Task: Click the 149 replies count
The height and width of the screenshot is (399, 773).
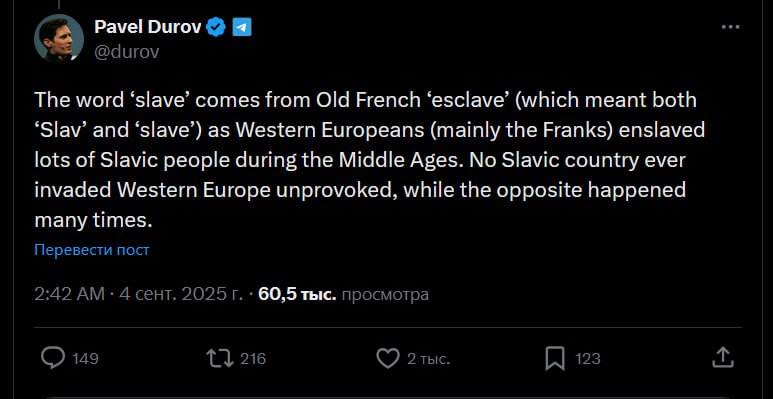Action: [85, 359]
